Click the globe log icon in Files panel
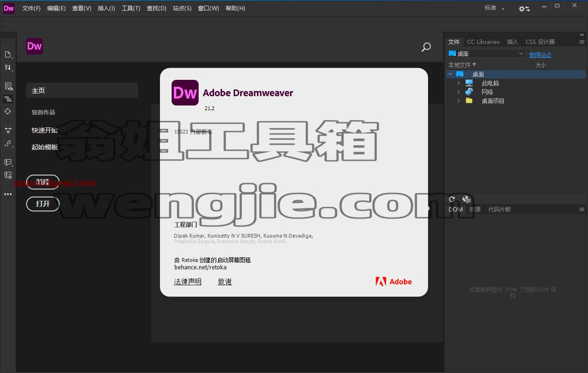The image size is (588, 373). pyautogui.click(x=466, y=199)
